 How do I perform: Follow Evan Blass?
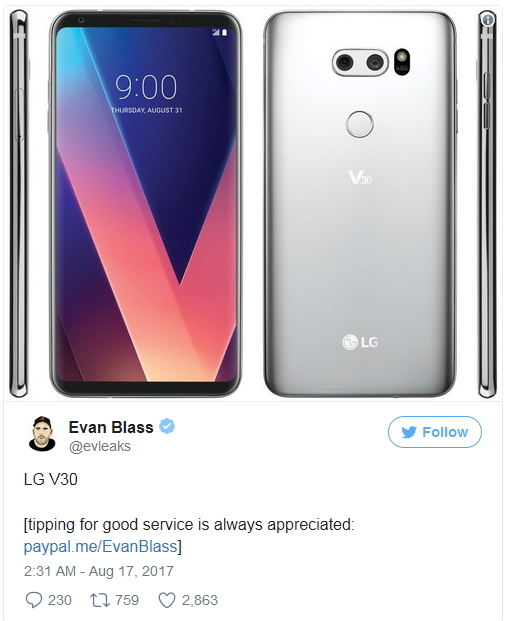[x=435, y=432]
